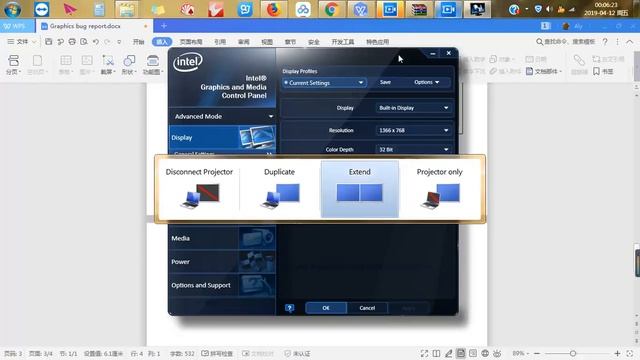640x360 pixels.
Task: Open the Built-in Display dropdown
Action: point(413,108)
